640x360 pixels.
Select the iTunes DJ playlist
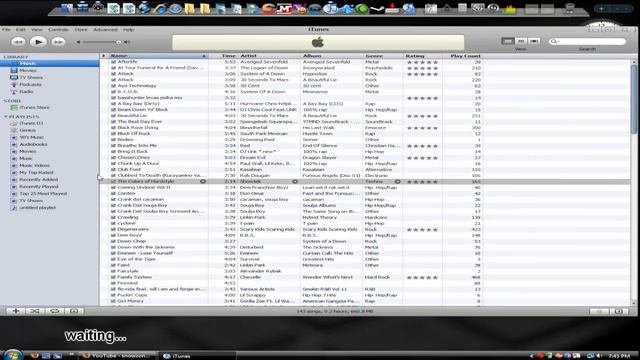click(31, 123)
